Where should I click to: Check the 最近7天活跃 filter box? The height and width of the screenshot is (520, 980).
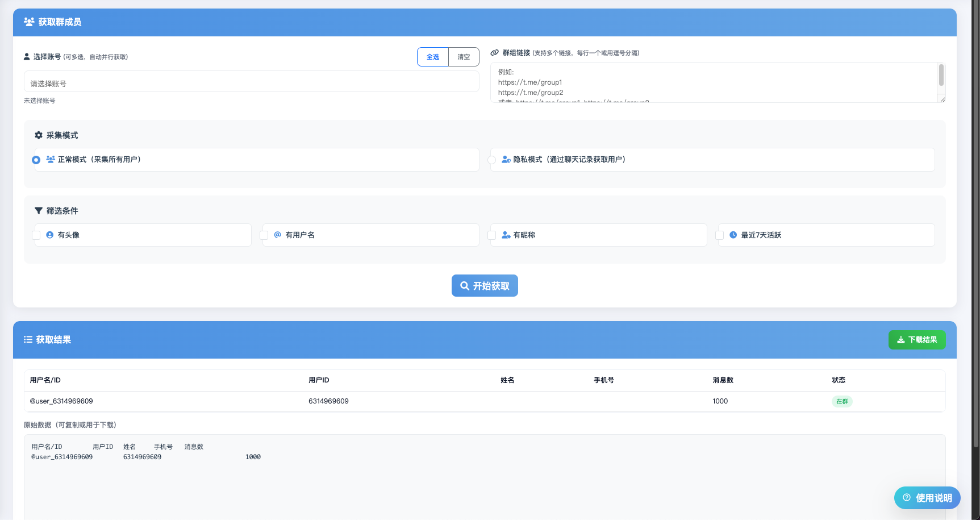tap(720, 235)
